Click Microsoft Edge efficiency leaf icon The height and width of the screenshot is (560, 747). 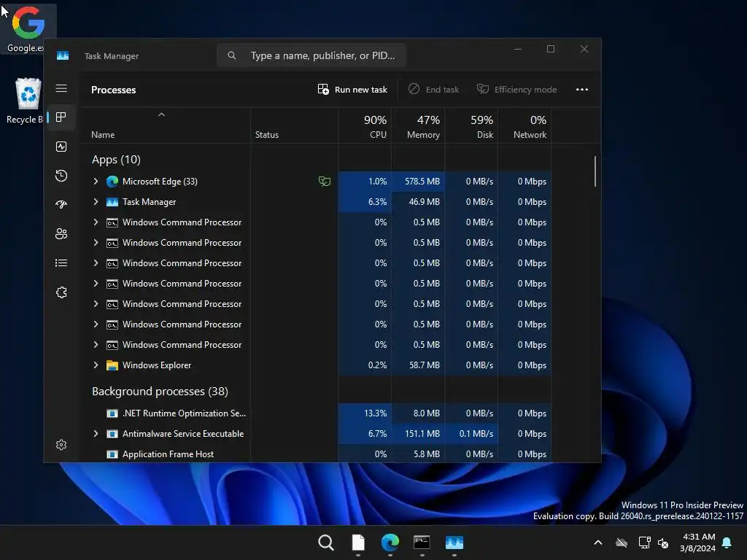[x=325, y=181]
